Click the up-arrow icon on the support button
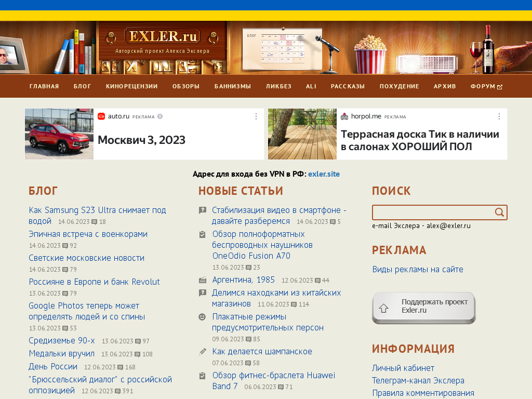 (x=384, y=308)
